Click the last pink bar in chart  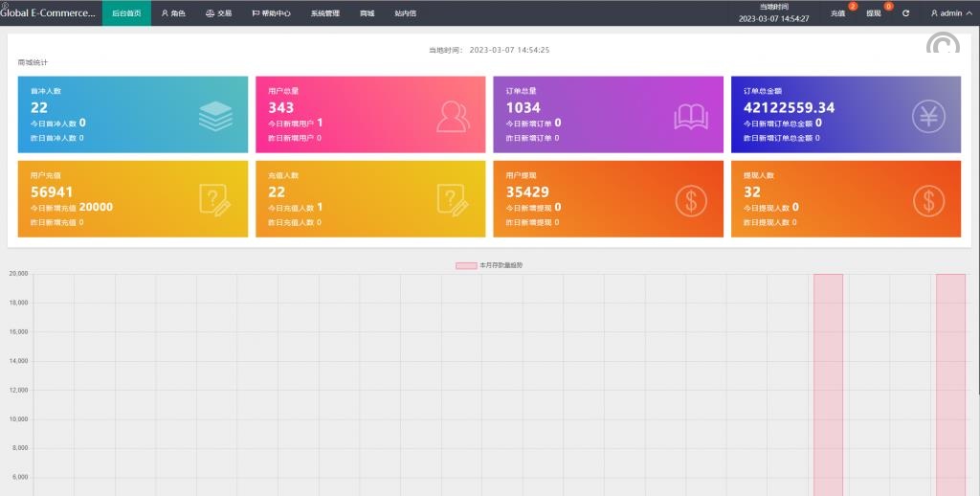coord(950,385)
